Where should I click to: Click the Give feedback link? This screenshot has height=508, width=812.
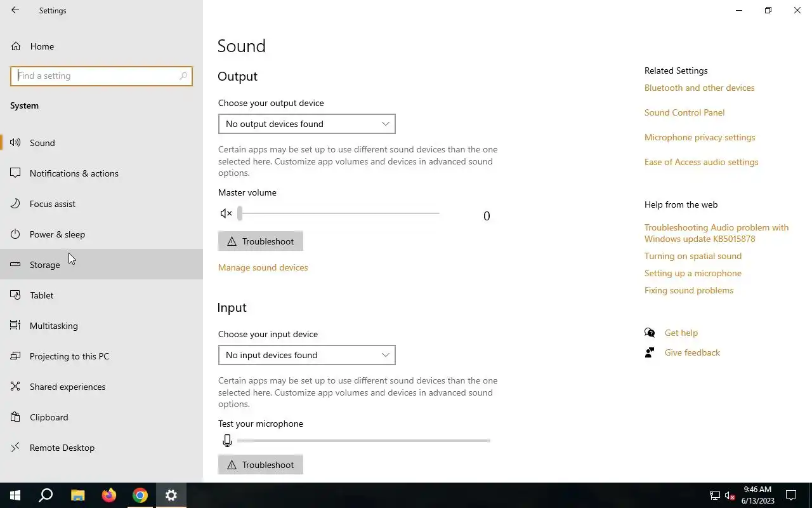pyautogui.click(x=692, y=352)
